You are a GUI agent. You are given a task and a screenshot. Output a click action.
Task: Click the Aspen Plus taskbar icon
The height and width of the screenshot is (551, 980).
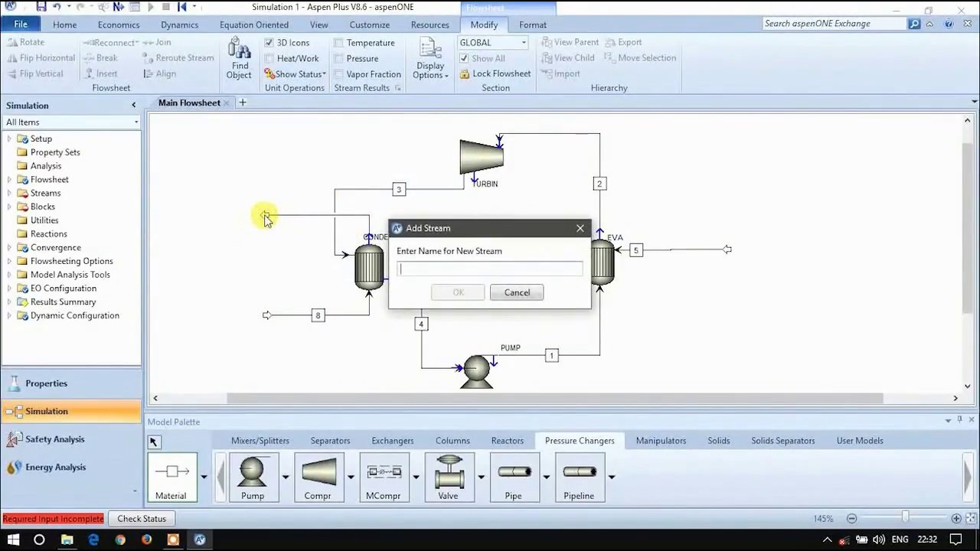tap(200, 540)
